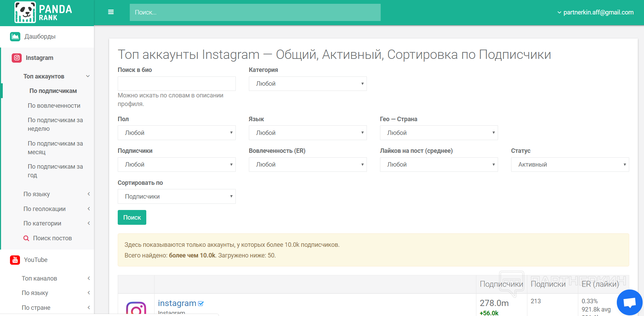Toggle the hamburger sidebar menu icon
This screenshot has width=644, height=316.
click(x=111, y=12)
